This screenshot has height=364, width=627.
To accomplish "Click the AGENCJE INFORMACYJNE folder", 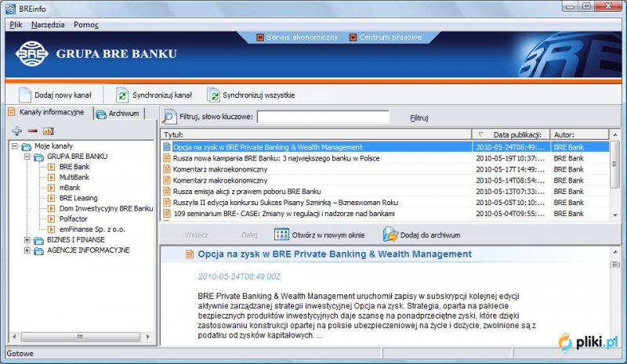I will coord(89,250).
